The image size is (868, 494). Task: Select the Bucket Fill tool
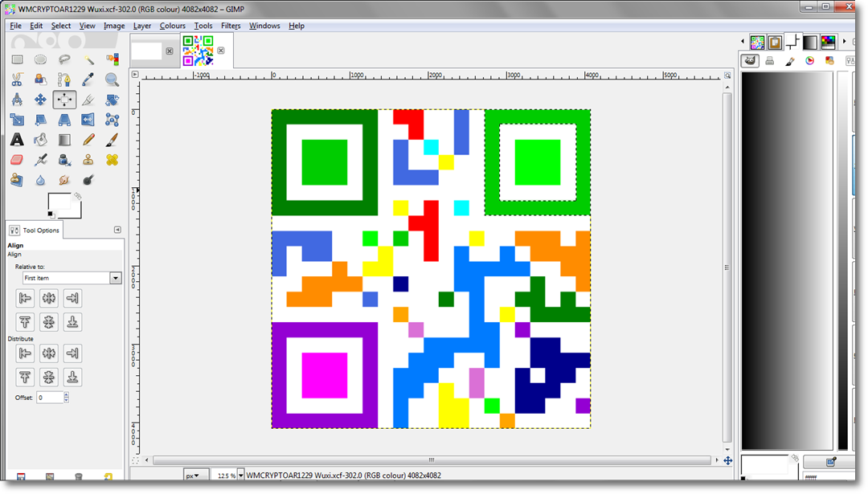[40, 140]
